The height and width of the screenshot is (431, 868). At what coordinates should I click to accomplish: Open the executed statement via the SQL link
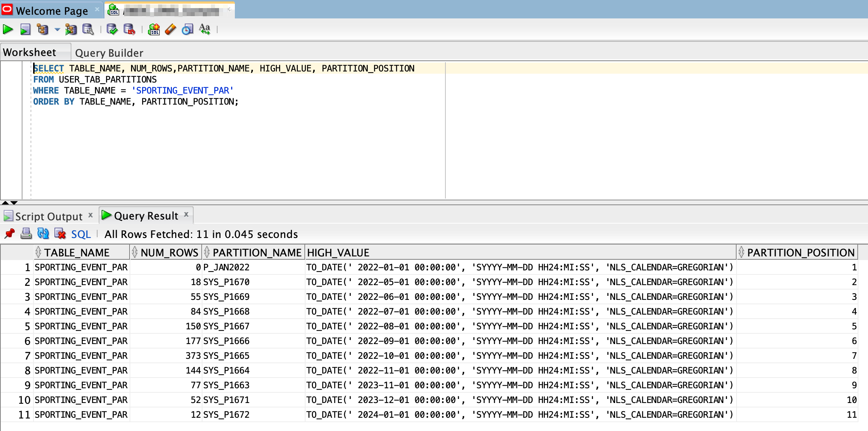pyautogui.click(x=81, y=234)
